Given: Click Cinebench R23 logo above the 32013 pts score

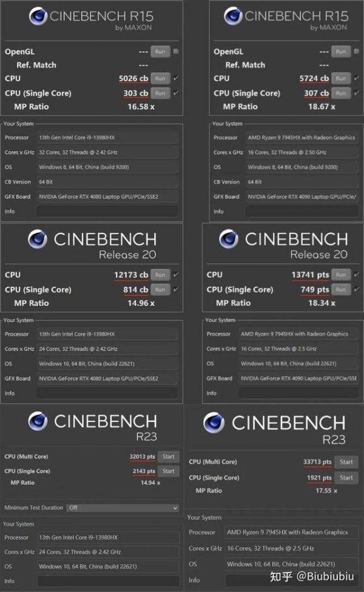Looking at the screenshot, I should click(38, 421).
